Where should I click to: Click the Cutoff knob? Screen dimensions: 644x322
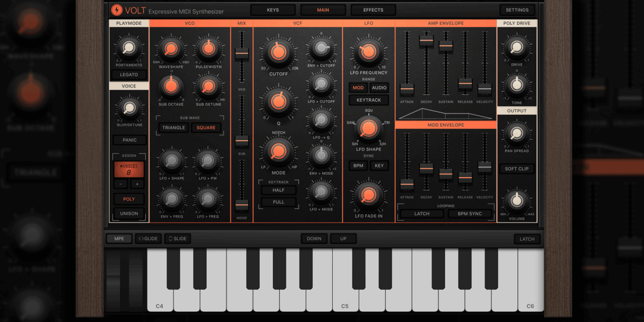(278, 53)
